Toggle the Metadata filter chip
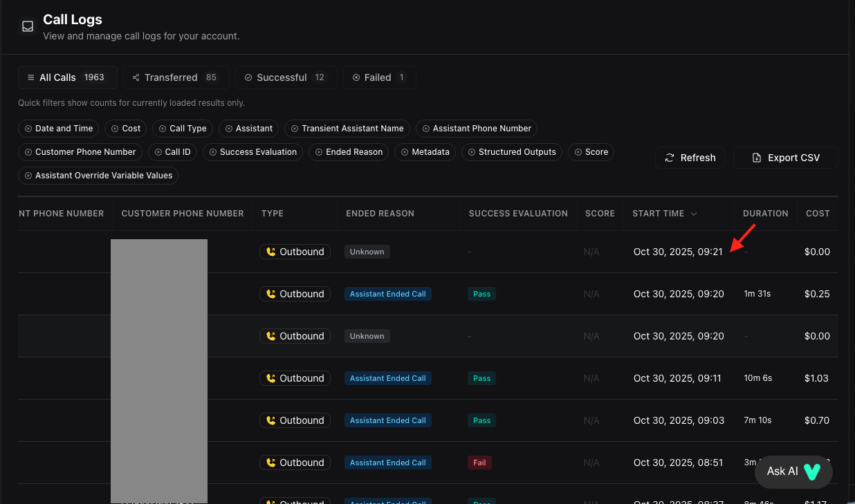The height and width of the screenshot is (504, 855). click(x=425, y=151)
